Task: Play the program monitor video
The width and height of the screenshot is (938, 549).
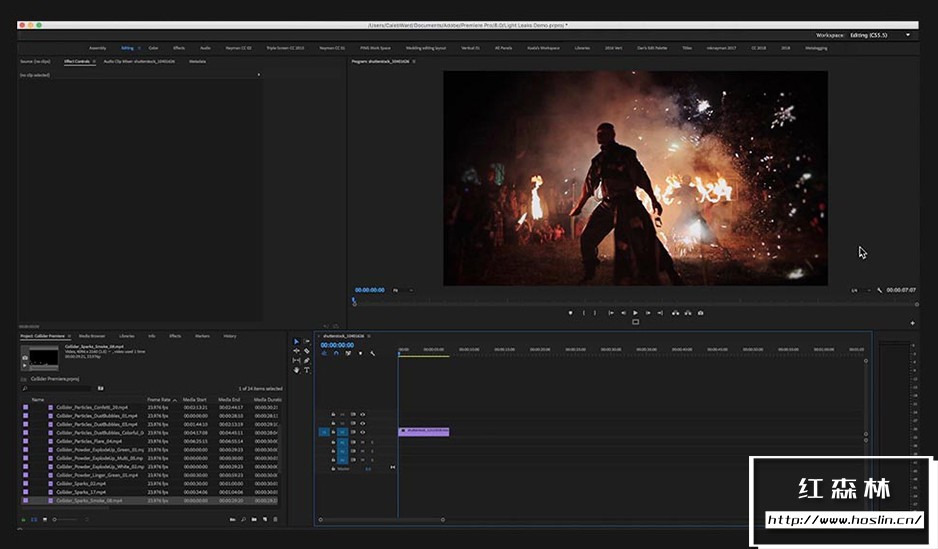Action: click(635, 313)
